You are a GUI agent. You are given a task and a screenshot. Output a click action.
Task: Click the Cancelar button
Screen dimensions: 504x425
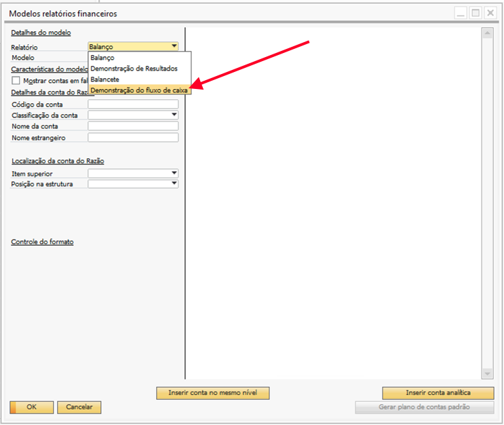pyautogui.click(x=79, y=407)
